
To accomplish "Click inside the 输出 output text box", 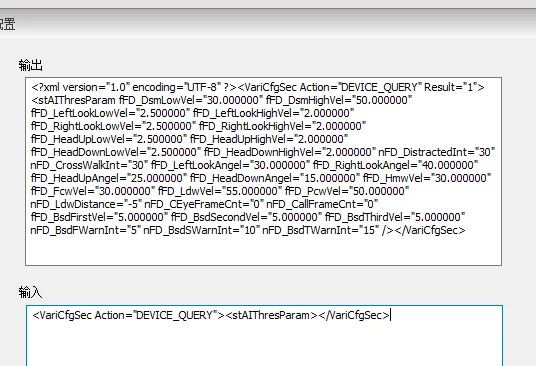I will [263, 171].
